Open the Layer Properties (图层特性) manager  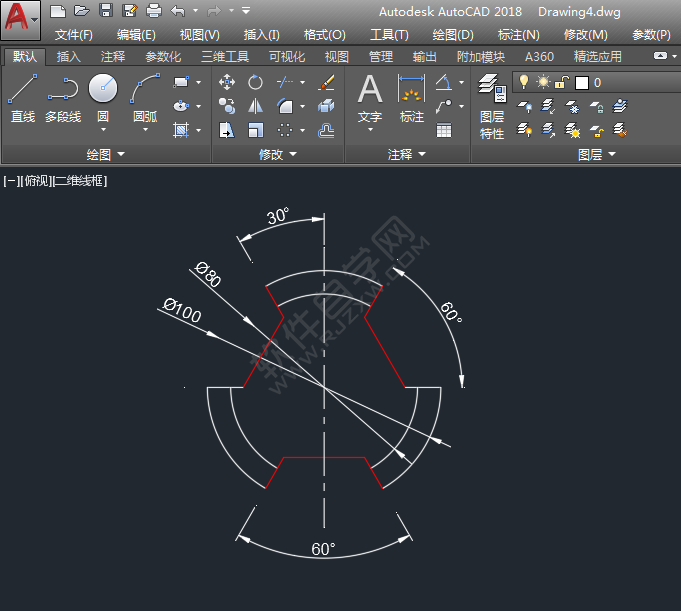(x=492, y=92)
